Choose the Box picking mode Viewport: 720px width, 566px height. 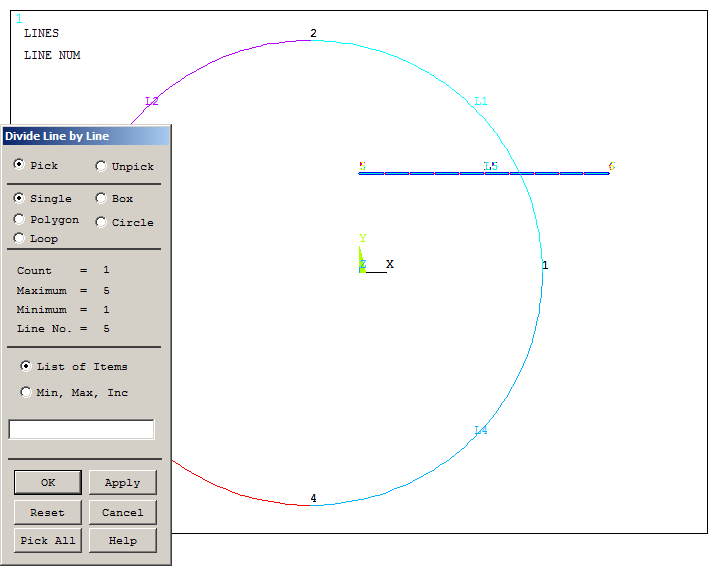(x=101, y=198)
